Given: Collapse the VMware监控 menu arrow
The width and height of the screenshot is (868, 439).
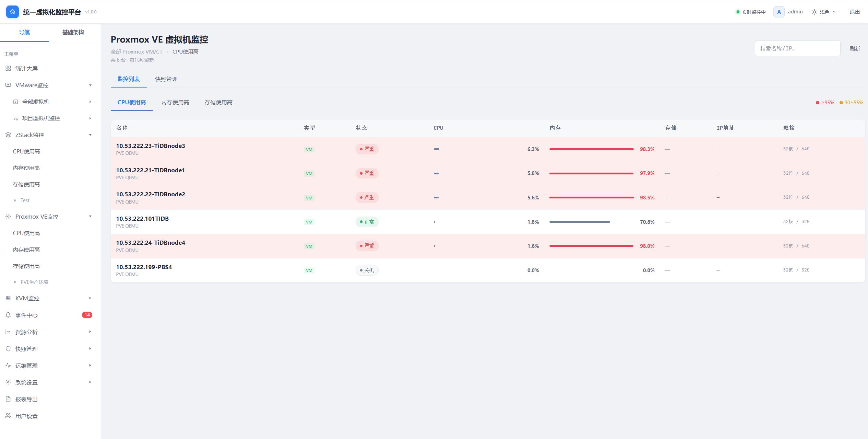Looking at the screenshot, I should tap(90, 85).
